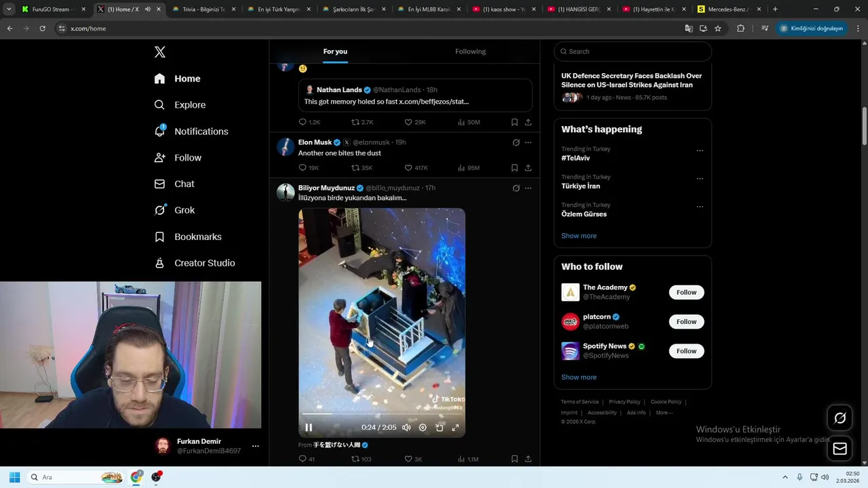Viewport: 868px width, 488px height.
Task: Reply to Elon Musk's post
Action: pos(309,168)
